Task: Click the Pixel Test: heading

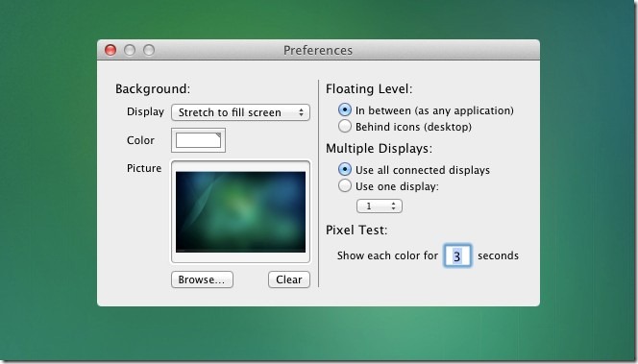Action: (356, 230)
